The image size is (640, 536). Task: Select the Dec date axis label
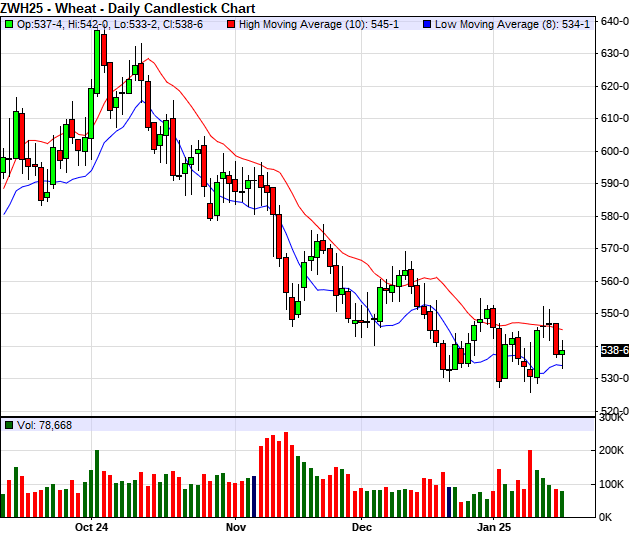point(361,526)
